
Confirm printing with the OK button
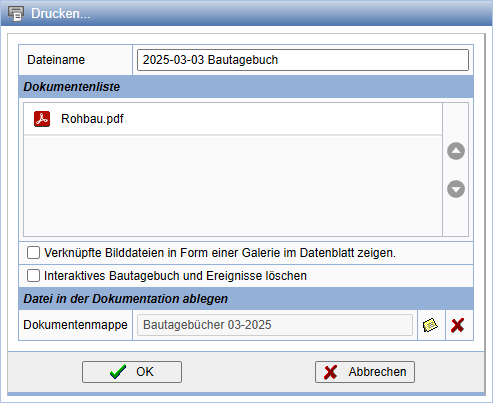pos(132,372)
